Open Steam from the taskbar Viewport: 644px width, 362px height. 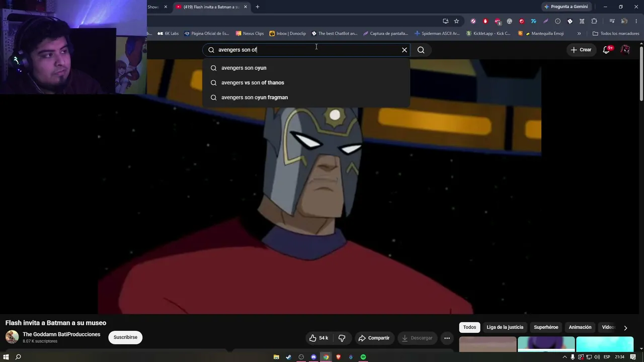(288, 357)
